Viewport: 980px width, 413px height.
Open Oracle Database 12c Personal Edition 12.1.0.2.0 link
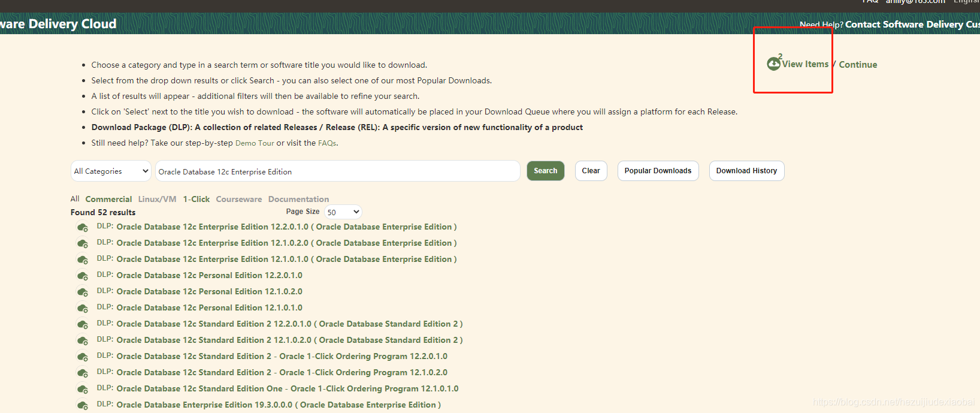209,292
